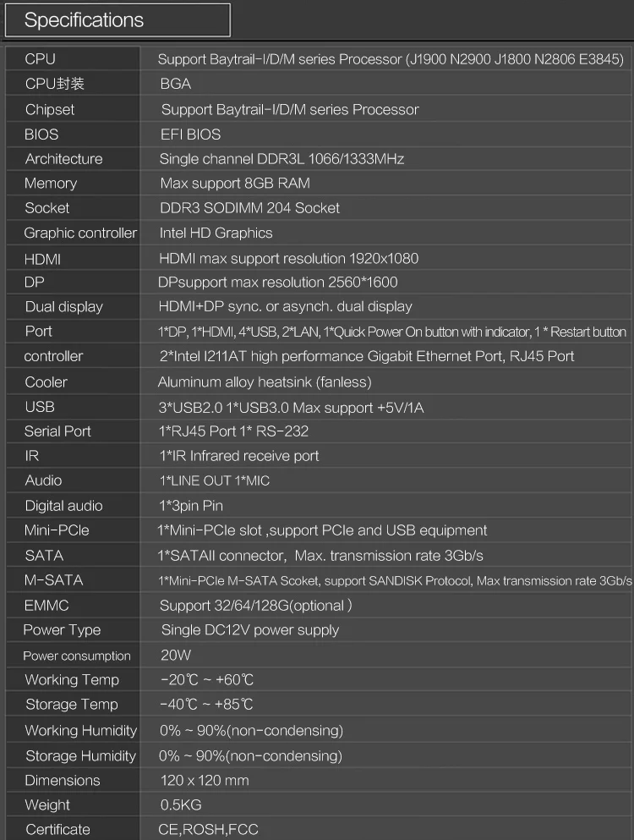Click the Storage Temp row label
Screen dimensions: 634x840
pyautogui.click(x=72, y=705)
